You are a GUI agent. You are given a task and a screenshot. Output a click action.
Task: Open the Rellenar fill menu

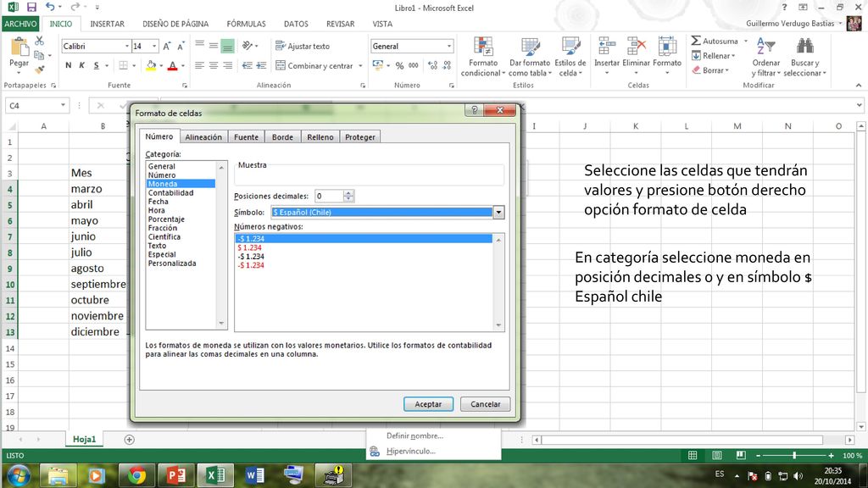point(714,56)
